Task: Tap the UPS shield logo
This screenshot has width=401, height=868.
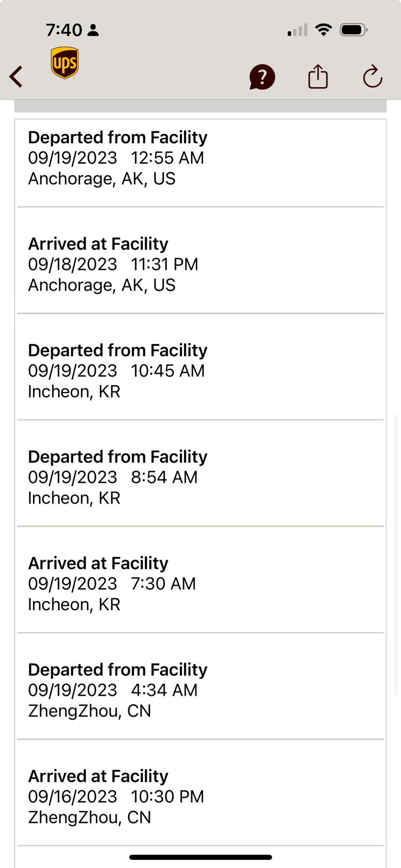Action: (x=65, y=63)
